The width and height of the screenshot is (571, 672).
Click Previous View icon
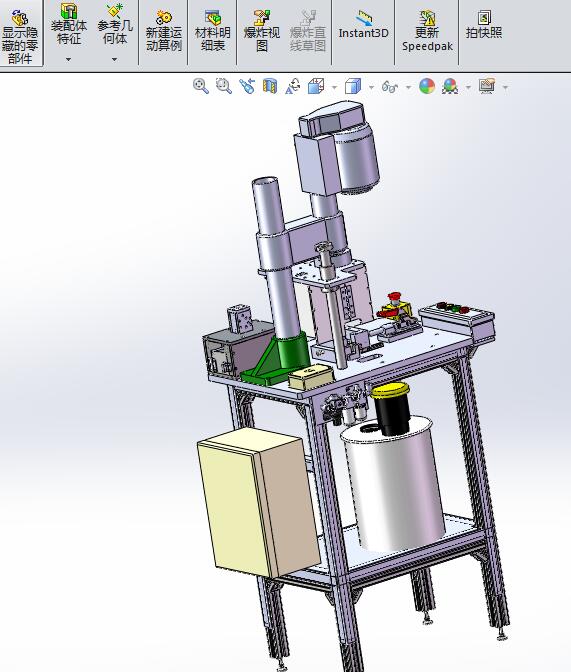[247, 86]
